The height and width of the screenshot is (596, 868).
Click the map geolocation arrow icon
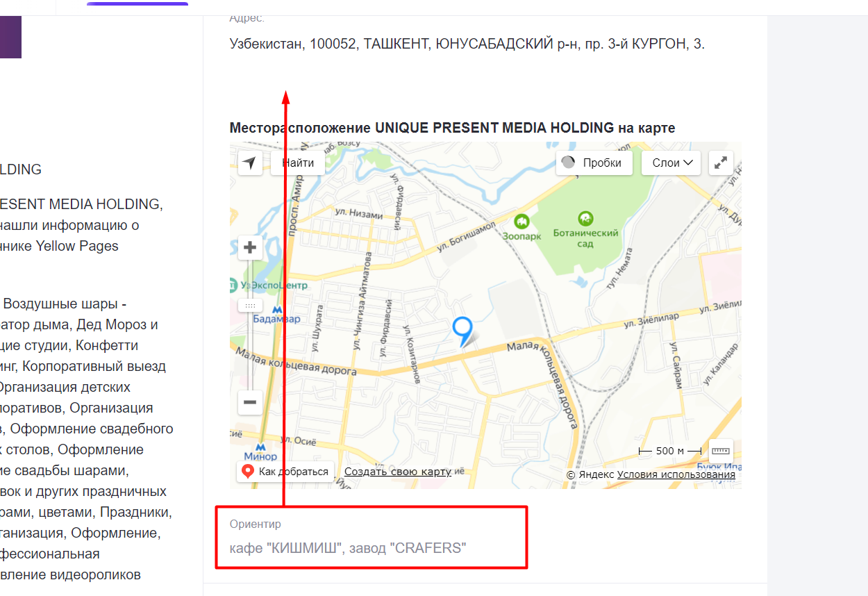[250, 163]
